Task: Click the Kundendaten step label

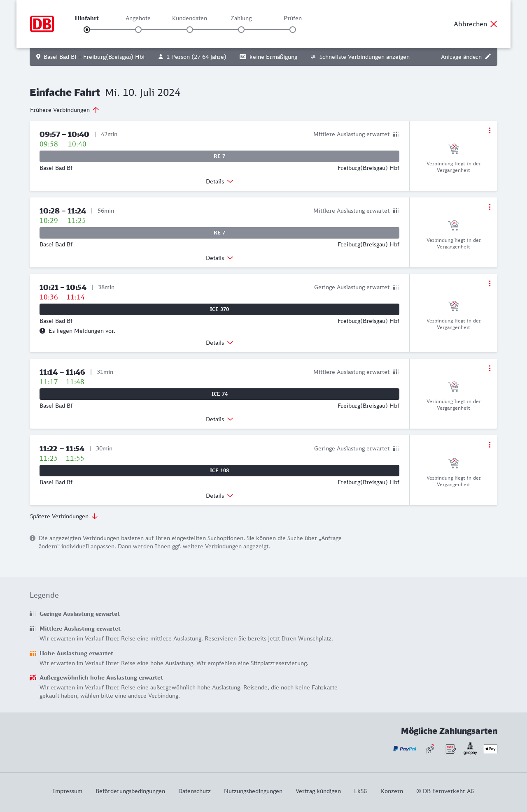Action: (189, 18)
